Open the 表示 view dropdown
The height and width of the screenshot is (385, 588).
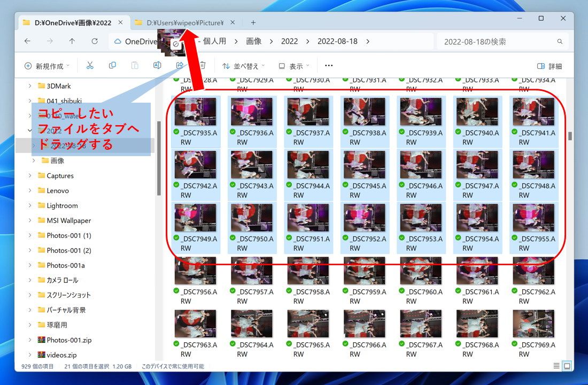[294, 66]
